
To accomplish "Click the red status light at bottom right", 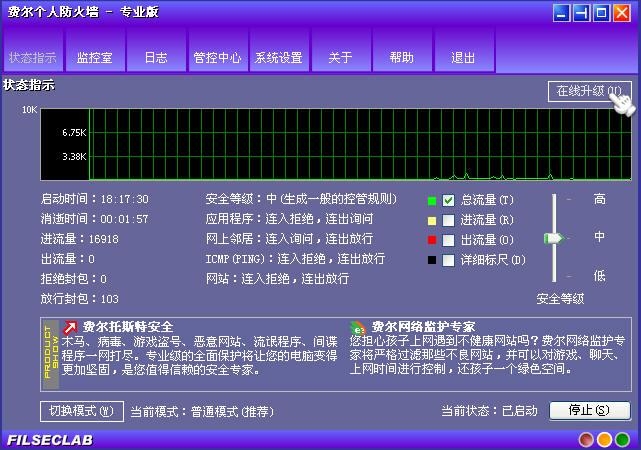I will 624,439.
